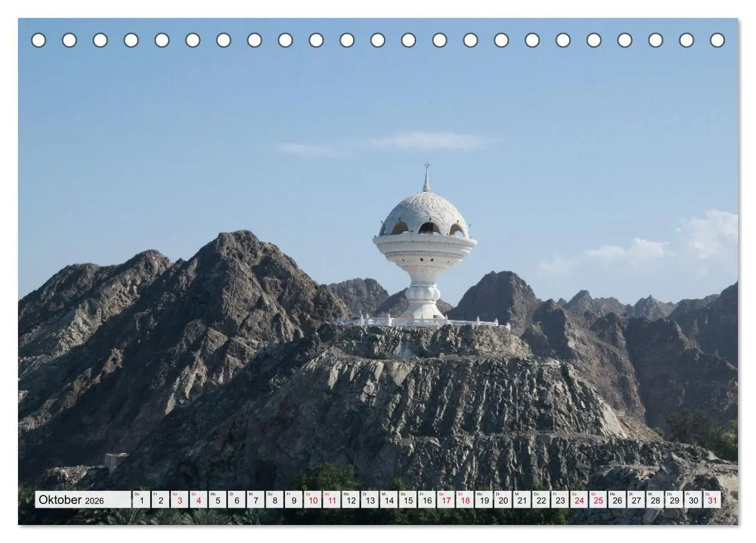The height and width of the screenshot is (543, 756).
Task: Pick date cell 27 (Di)
Action: point(636,500)
